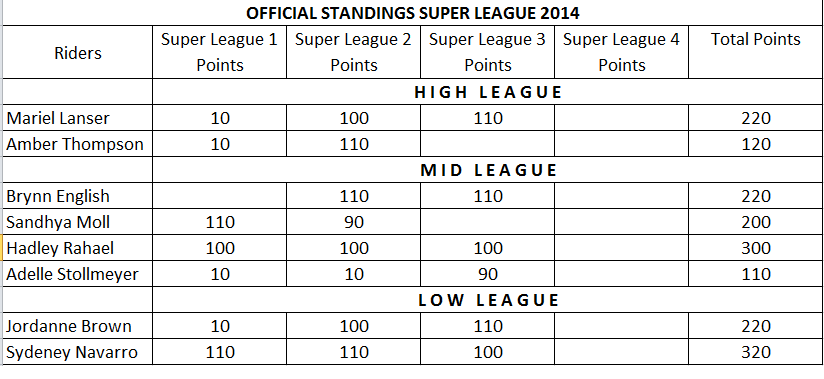The height and width of the screenshot is (379, 824).
Task: Select the Official Standings Super League 2014 title cell
Action: (x=413, y=13)
